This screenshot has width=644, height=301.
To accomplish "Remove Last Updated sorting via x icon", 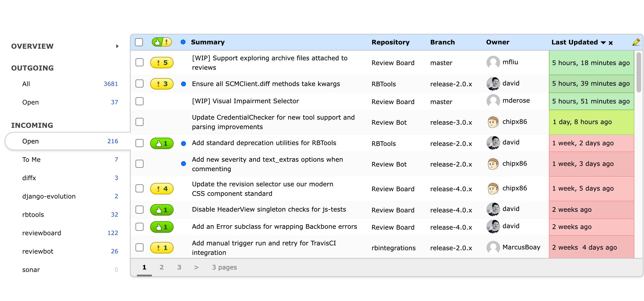I will (611, 43).
